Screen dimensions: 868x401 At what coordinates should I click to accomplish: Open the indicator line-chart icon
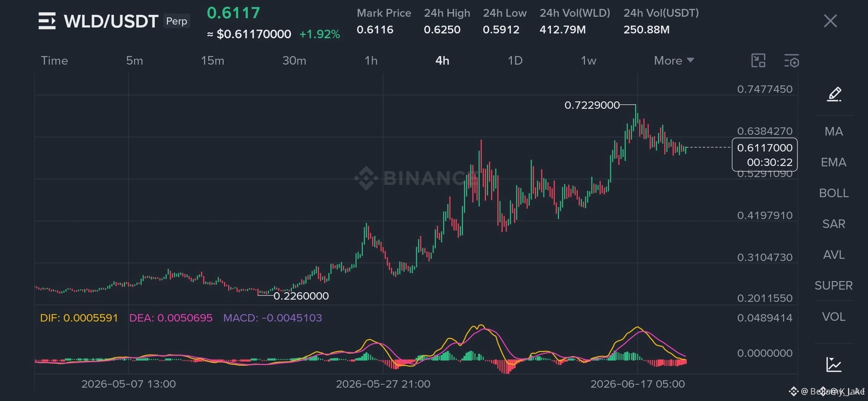[834, 364]
